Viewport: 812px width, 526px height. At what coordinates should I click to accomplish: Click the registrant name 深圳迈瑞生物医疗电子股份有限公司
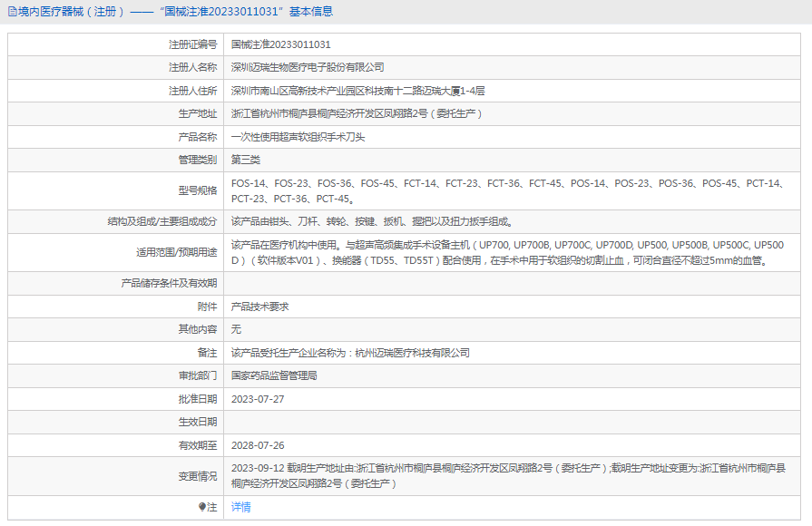click(x=308, y=68)
